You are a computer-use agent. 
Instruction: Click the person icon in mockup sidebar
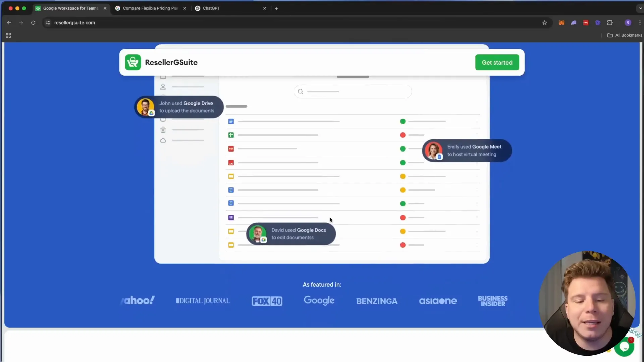click(x=163, y=87)
